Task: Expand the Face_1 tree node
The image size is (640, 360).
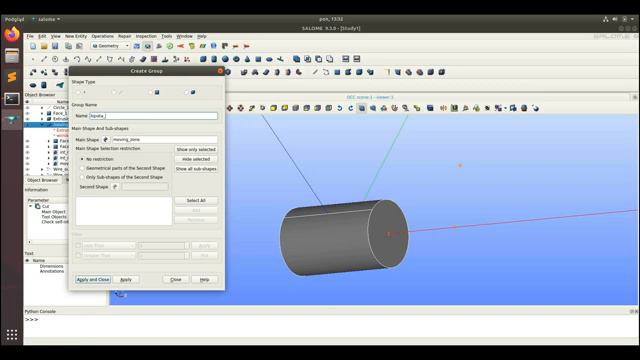Action: click(42, 113)
